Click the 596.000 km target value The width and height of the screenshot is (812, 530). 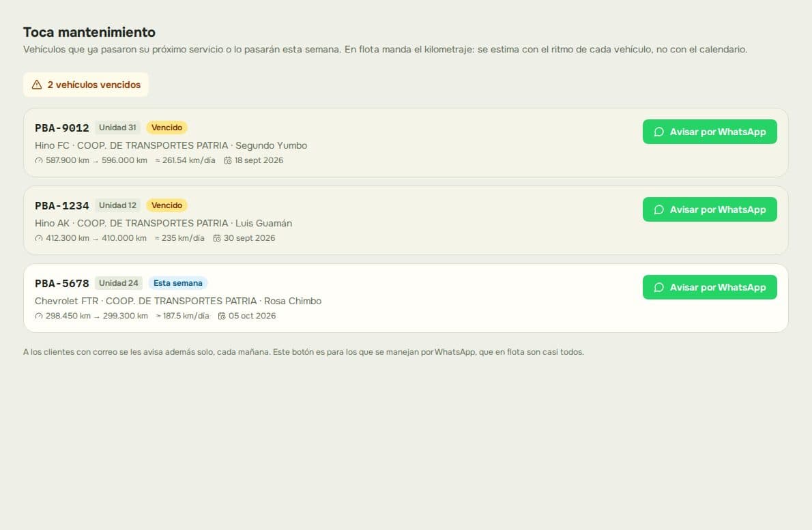click(x=124, y=160)
